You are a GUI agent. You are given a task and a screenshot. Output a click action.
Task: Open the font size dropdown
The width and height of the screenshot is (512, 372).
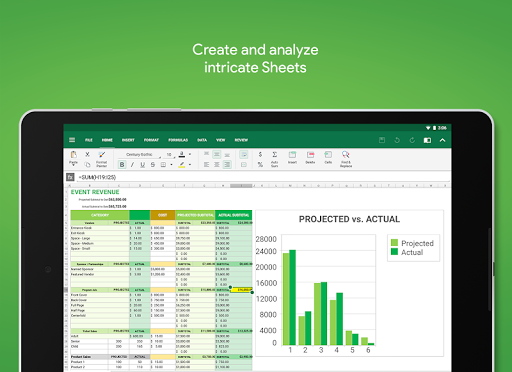point(170,154)
